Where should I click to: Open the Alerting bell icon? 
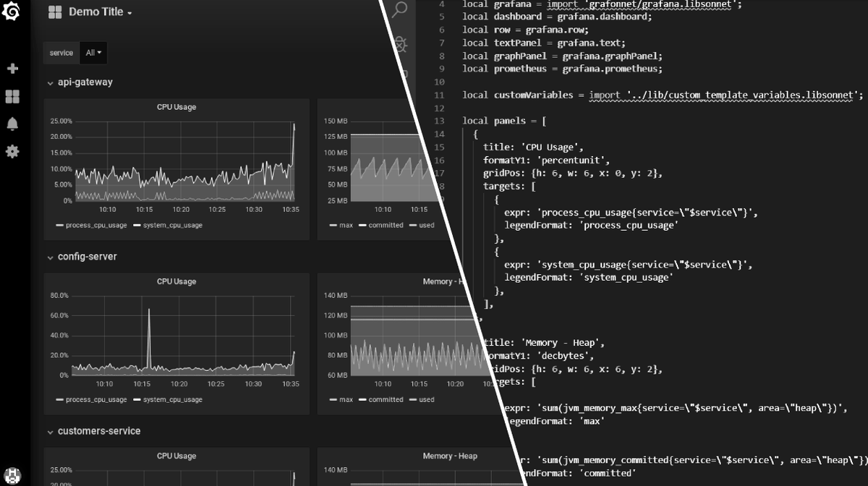12,124
